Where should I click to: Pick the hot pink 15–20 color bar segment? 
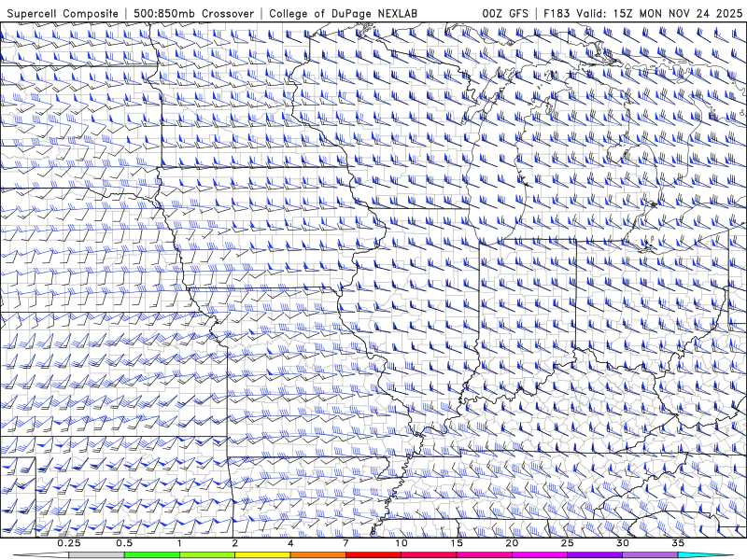[x=484, y=555]
